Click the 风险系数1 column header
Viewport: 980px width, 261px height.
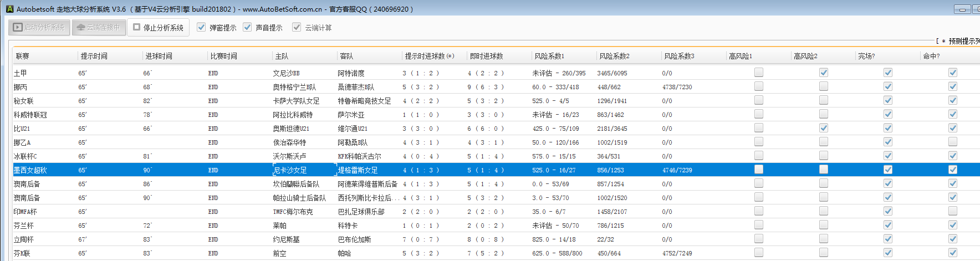[x=549, y=56]
